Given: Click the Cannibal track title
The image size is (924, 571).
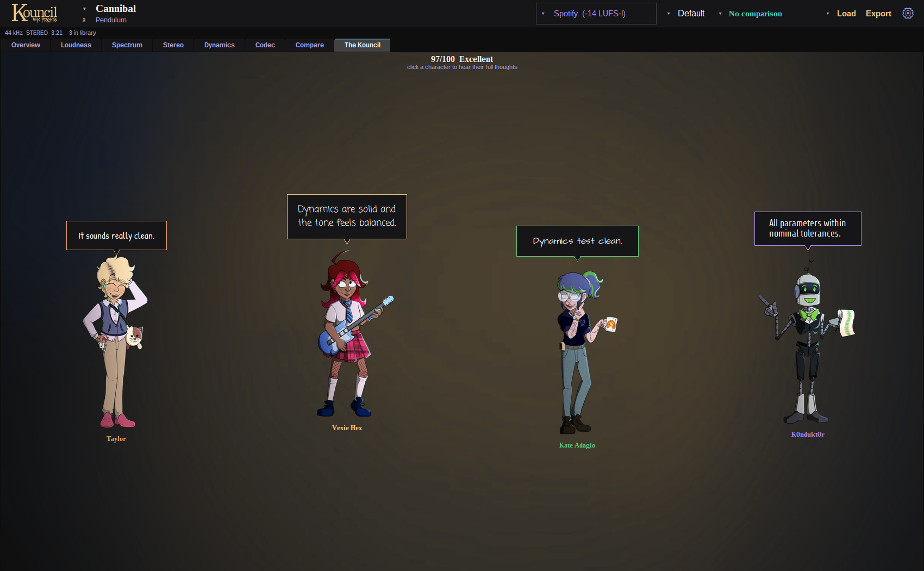Looking at the screenshot, I should (x=116, y=9).
